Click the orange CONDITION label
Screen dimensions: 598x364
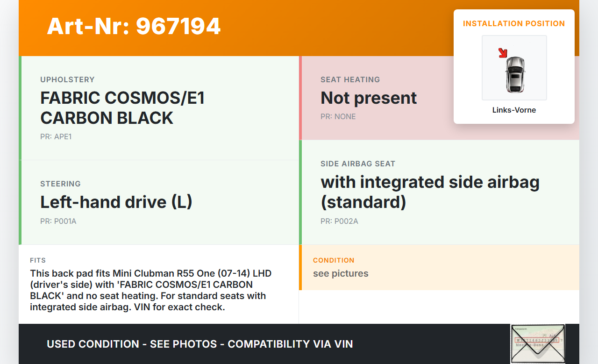(x=334, y=260)
